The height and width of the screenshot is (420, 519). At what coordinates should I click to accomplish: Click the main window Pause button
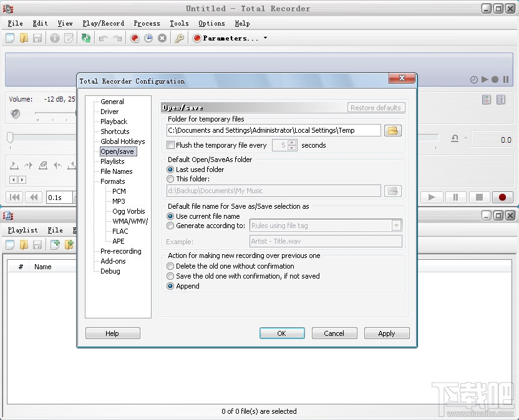coord(455,198)
